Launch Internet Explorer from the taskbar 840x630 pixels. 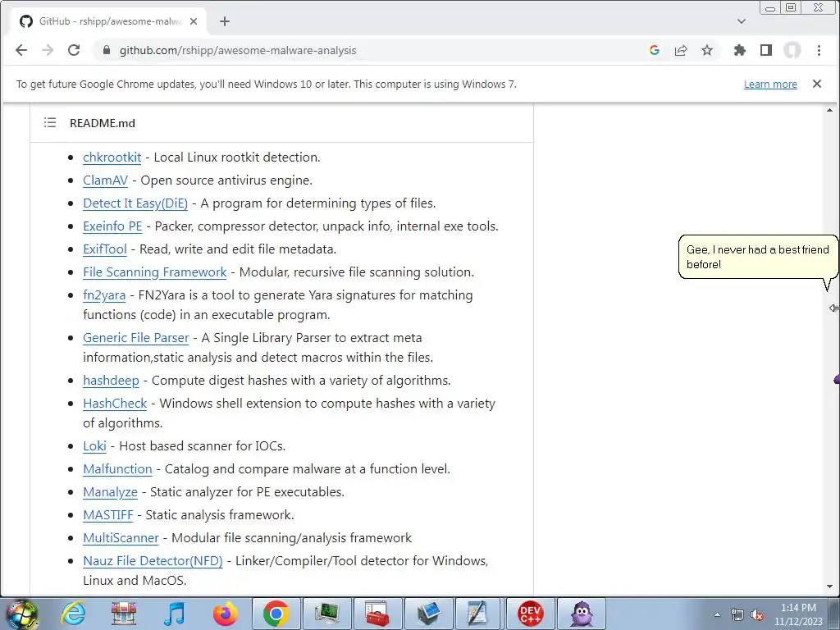[73, 614]
